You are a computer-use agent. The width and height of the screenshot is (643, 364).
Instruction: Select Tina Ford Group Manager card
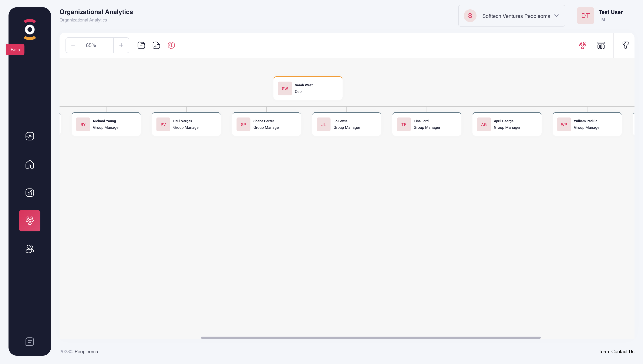click(427, 124)
